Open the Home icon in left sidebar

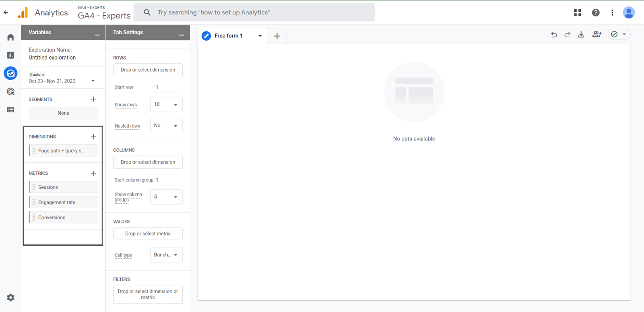[x=10, y=37]
